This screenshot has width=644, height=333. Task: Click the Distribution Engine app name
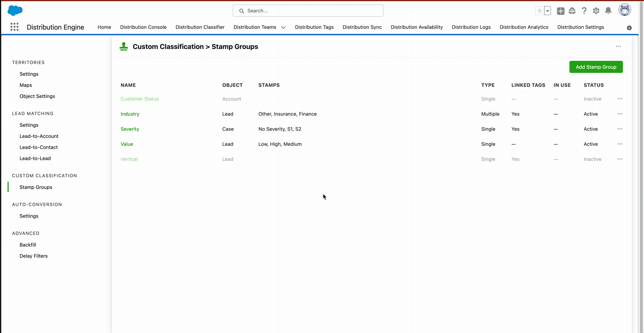(55, 27)
